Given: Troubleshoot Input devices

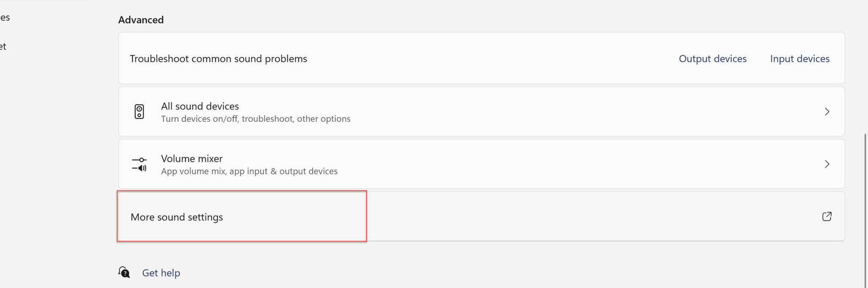Looking at the screenshot, I should 799,59.
